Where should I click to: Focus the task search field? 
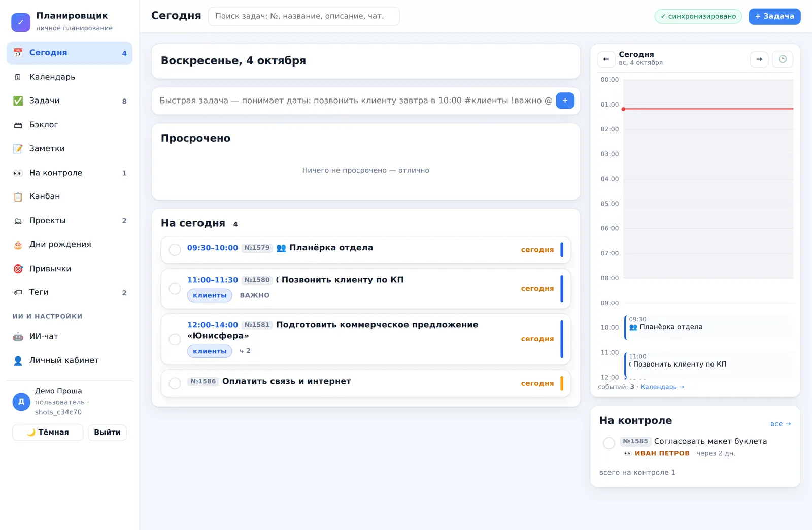point(303,16)
